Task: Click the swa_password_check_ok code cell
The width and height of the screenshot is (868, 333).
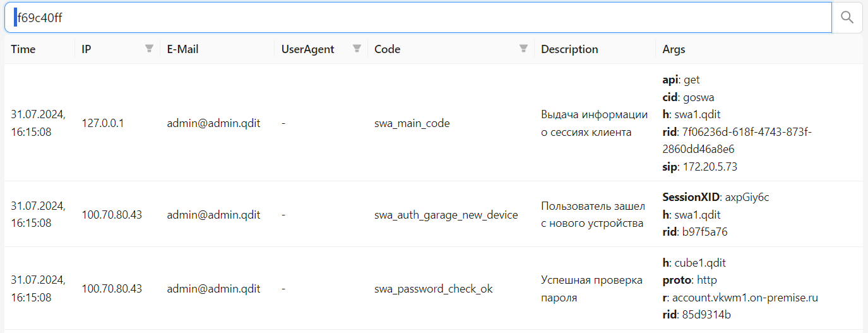Action: (x=433, y=289)
